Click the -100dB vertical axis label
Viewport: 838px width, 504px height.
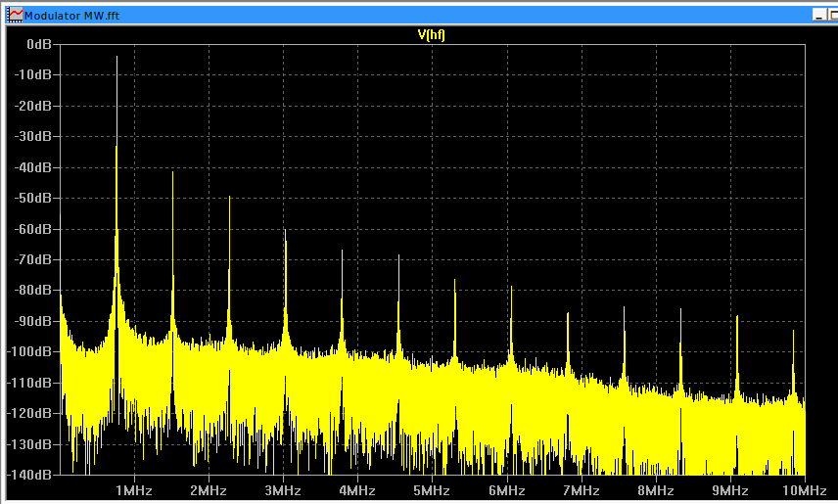click(x=32, y=352)
